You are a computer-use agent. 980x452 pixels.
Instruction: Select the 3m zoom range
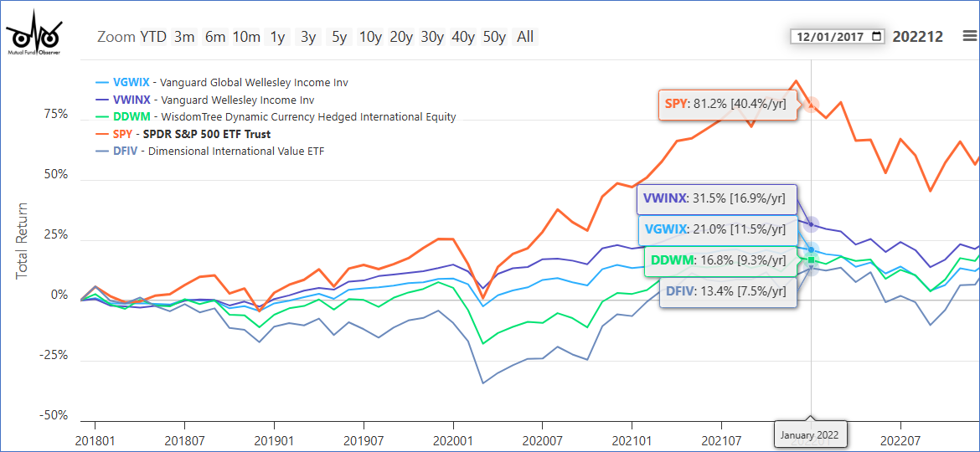pos(184,37)
